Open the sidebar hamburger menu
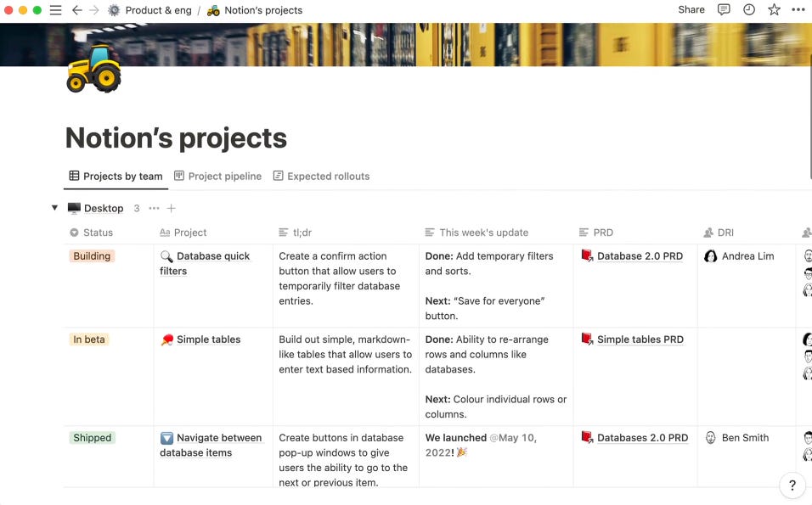The image size is (812, 505). 55,10
